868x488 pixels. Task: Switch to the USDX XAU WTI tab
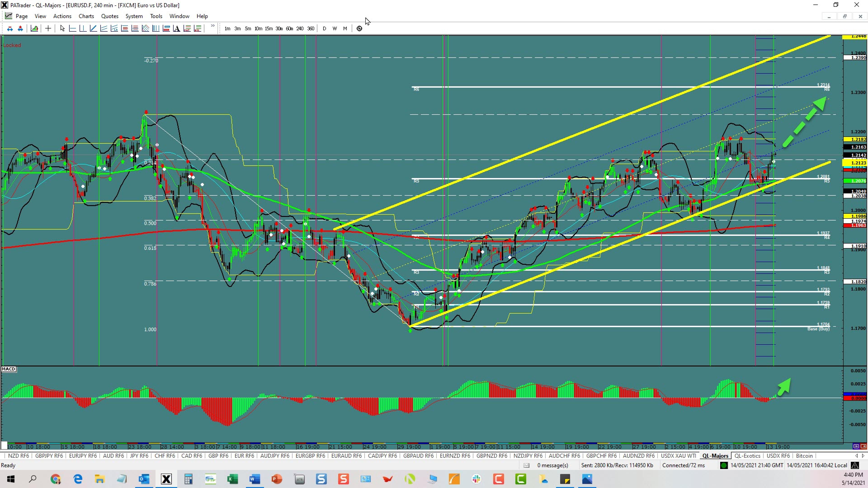(x=678, y=456)
